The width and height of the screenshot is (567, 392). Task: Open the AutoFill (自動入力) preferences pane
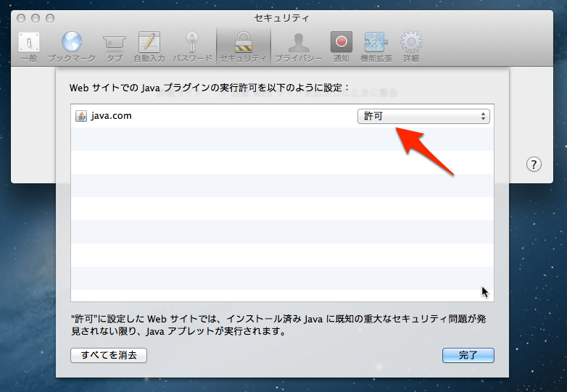[x=149, y=47]
